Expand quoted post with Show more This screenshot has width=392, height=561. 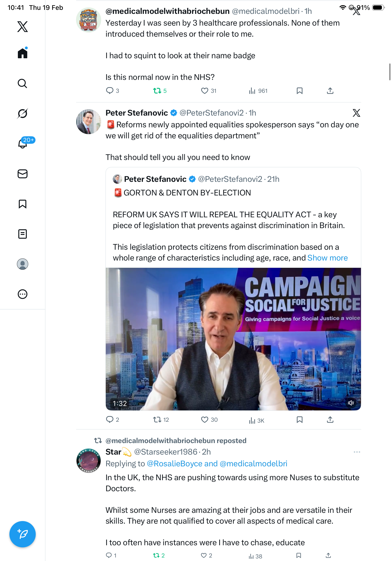327,258
